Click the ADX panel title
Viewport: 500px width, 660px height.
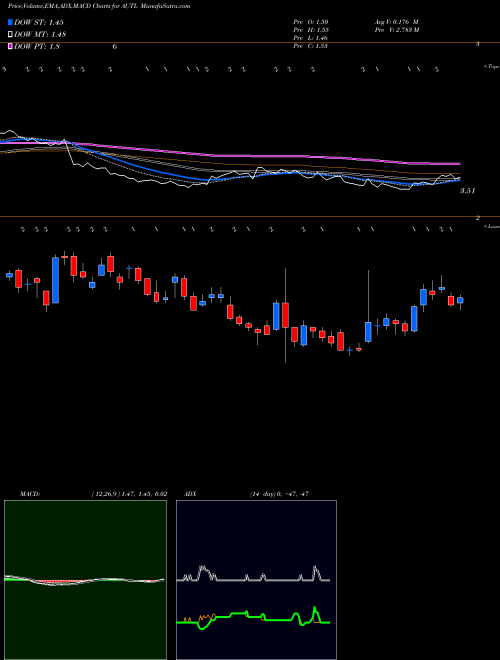click(x=190, y=494)
